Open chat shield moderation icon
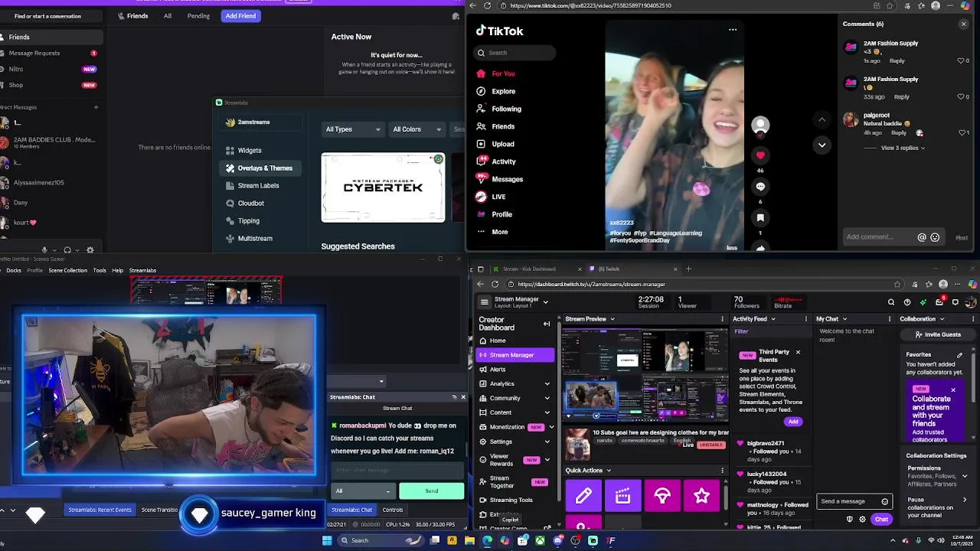 pyautogui.click(x=849, y=520)
